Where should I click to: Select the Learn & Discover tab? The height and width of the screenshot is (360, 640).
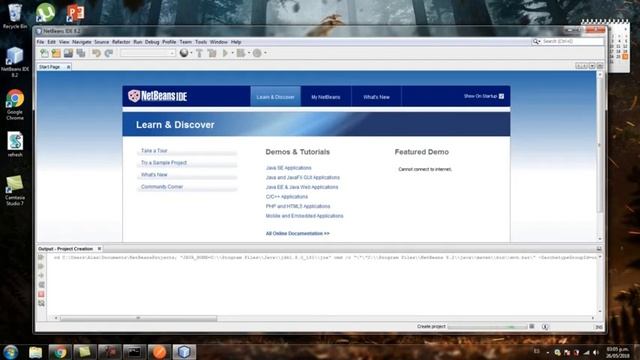[276, 97]
